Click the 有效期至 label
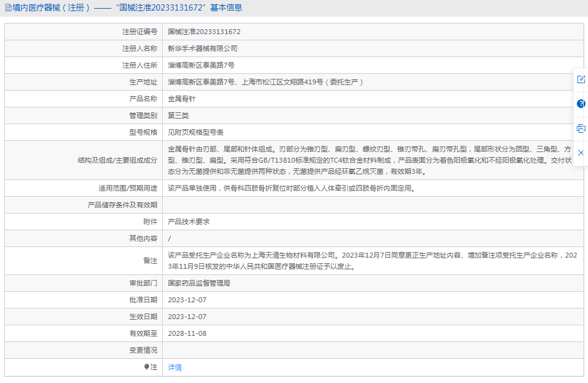 (x=143, y=333)
